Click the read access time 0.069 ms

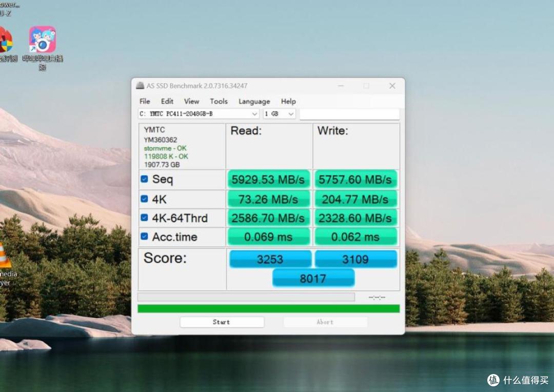(x=268, y=237)
